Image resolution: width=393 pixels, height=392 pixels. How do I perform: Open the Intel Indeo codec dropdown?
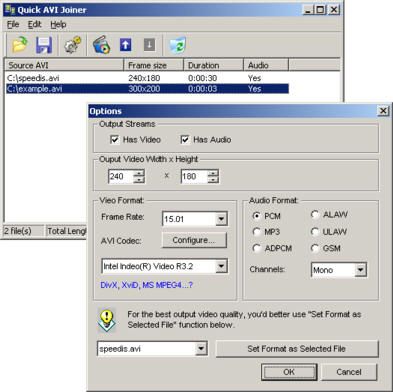point(221,266)
